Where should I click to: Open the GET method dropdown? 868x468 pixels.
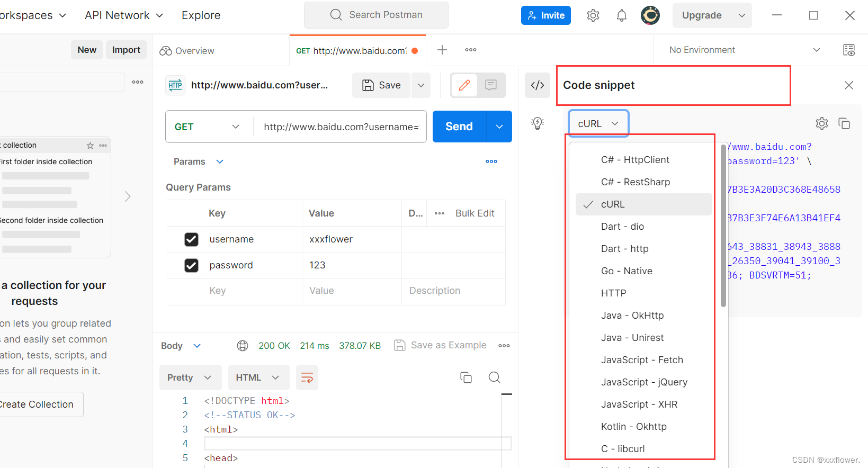pyautogui.click(x=208, y=127)
